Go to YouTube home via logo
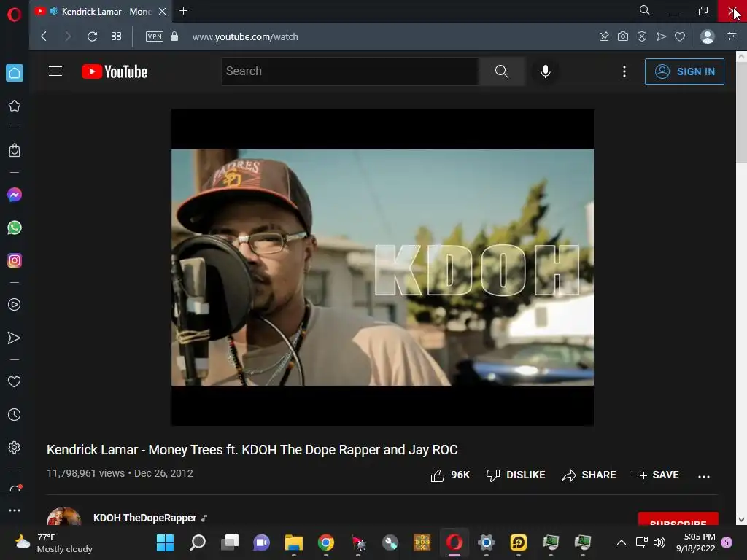 pos(115,71)
